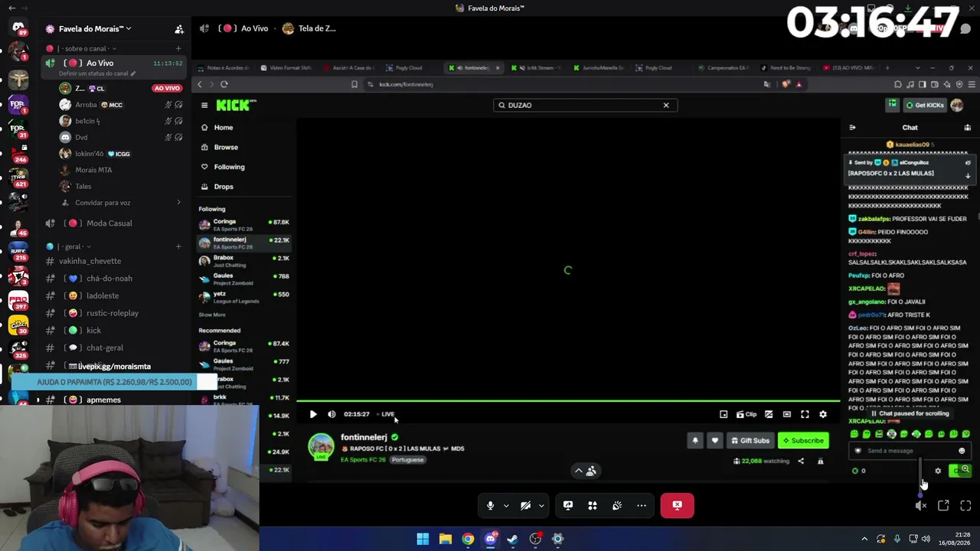
Task: Open Discord direct messages home icon
Action: click(18, 28)
